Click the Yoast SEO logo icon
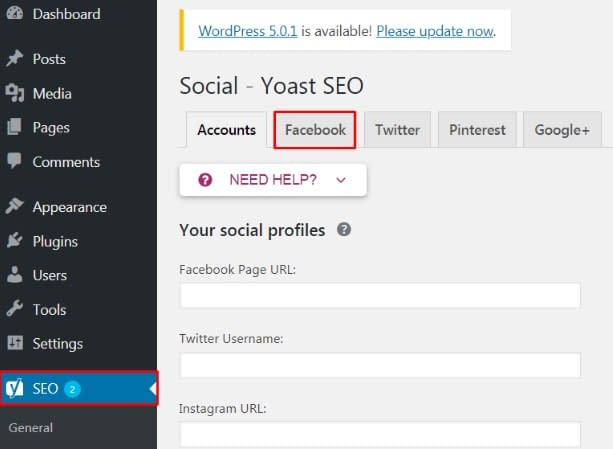Screen dimensions: 613x449 point(14,388)
